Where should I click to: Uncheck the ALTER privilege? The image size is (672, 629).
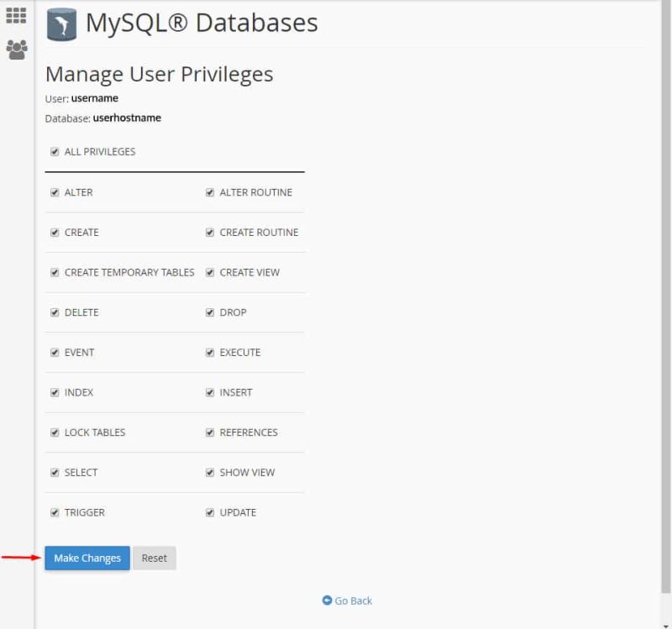[54, 192]
